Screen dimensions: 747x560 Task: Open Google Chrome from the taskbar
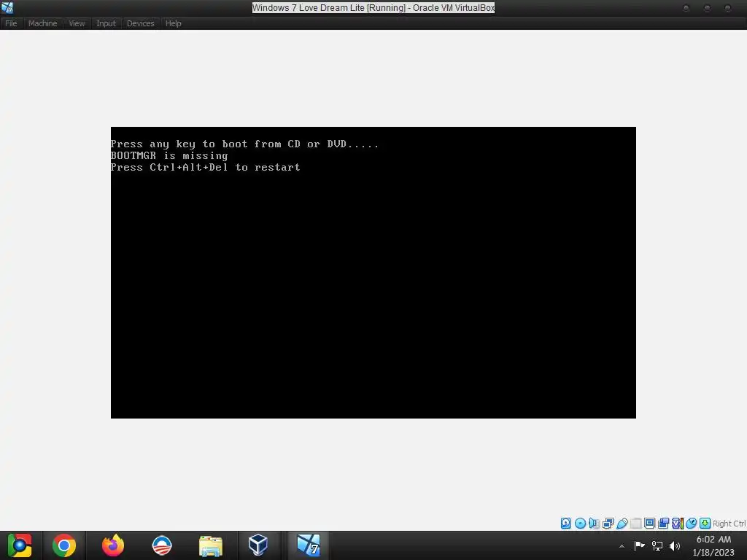64,545
